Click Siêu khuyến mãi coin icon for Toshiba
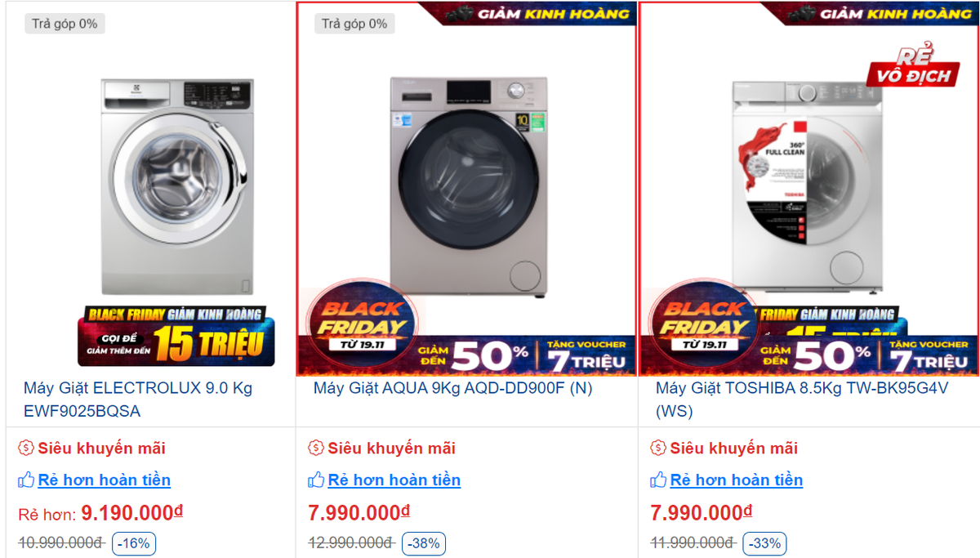The height and width of the screenshot is (558, 980). click(658, 448)
